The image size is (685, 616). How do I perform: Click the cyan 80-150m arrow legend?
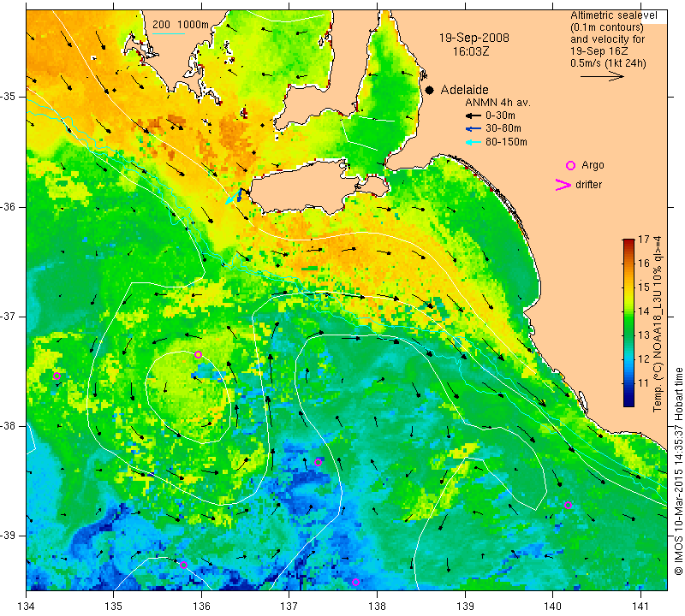474,142
